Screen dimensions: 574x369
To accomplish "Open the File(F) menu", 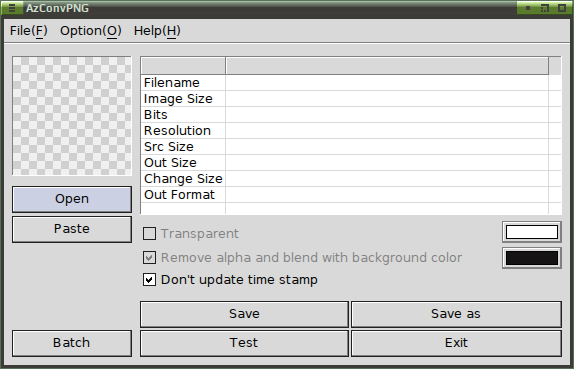I will pyautogui.click(x=29, y=31).
